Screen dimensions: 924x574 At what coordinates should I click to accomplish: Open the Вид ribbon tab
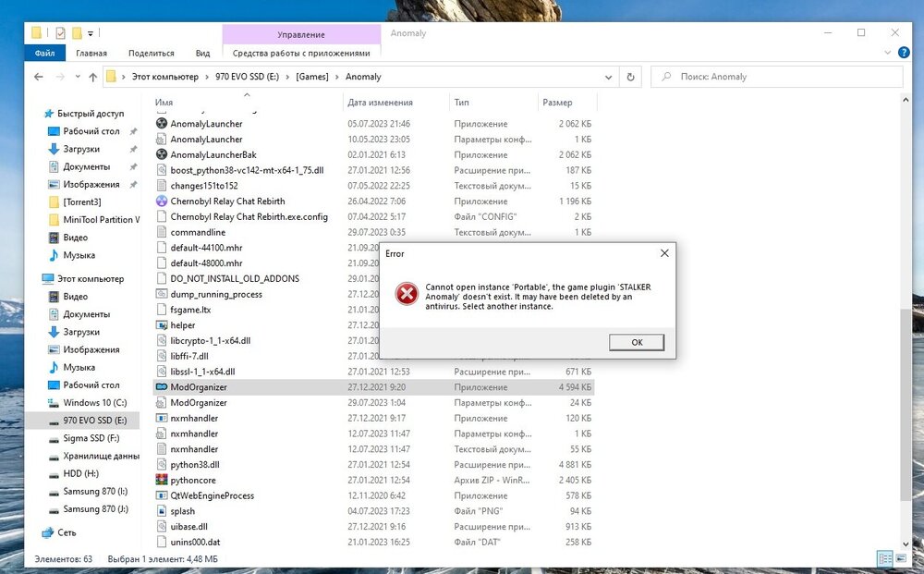pos(202,53)
